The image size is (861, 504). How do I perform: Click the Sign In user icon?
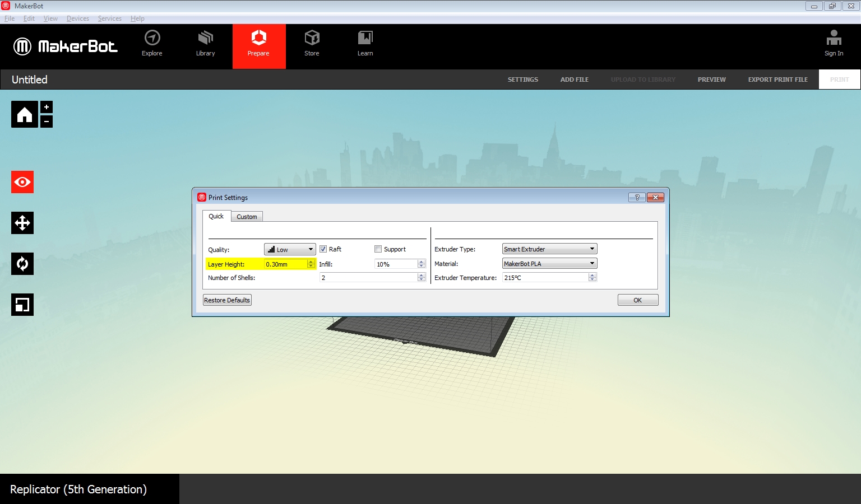click(x=834, y=38)
